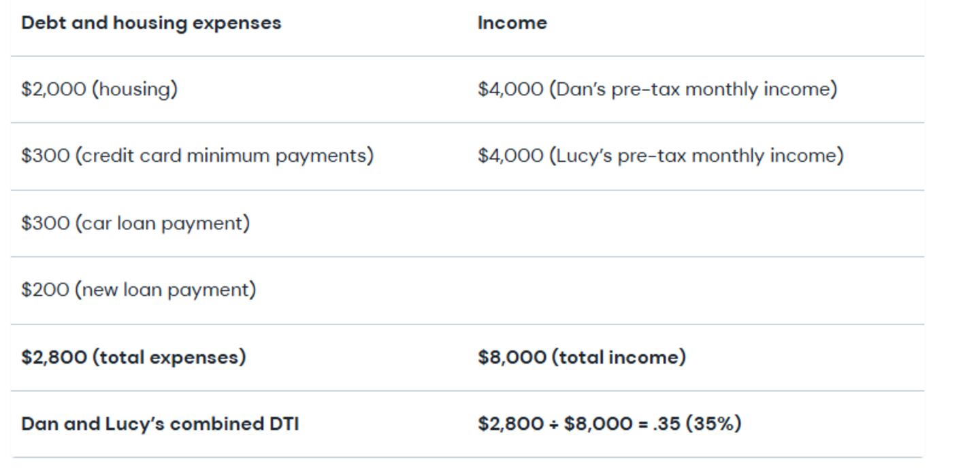
Task: Select the "$2,000 (housing)" cell
Action: [x=99, y=89]
